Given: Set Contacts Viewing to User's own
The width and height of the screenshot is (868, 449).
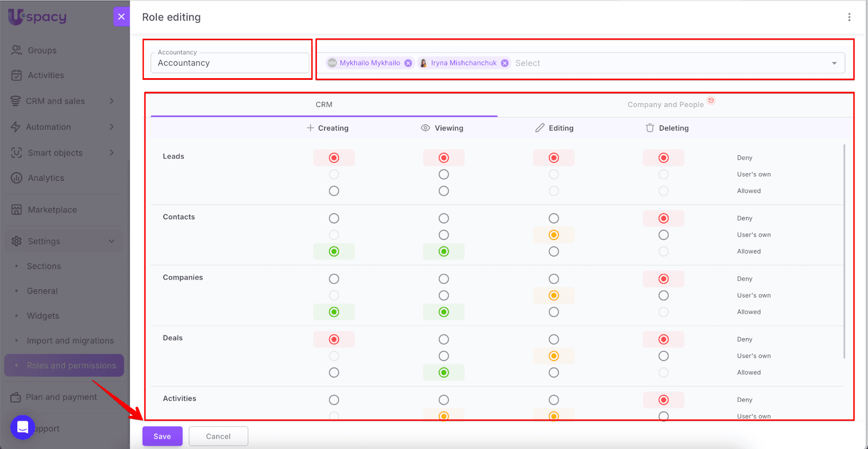Looking at the screenshot, I should click(444, 235).
